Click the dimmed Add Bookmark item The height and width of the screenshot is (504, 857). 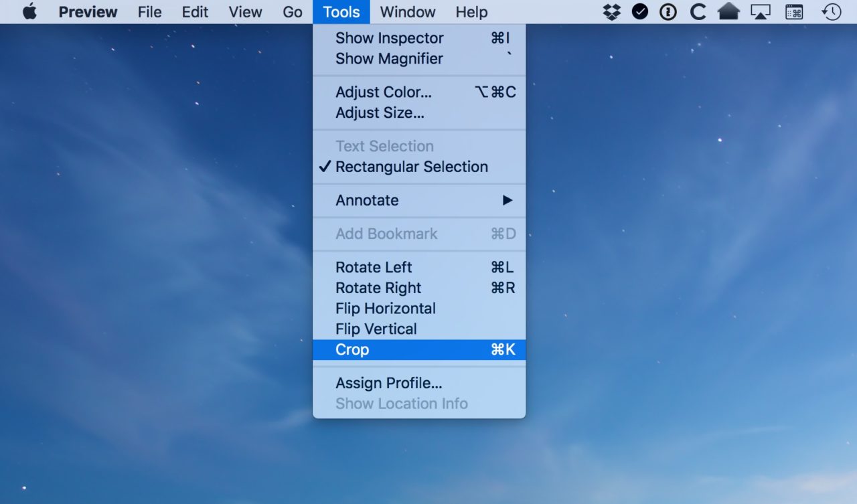click(419, 234)
